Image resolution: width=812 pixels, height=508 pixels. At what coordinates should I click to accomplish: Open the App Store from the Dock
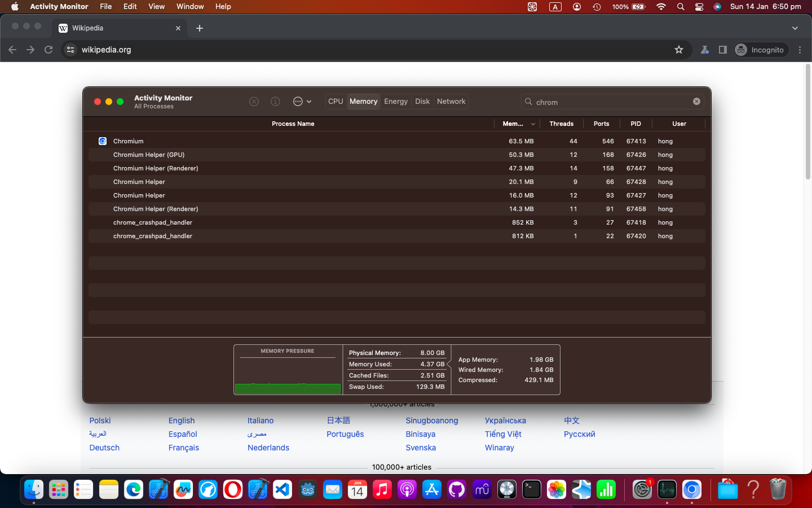click(x=432, y=489)
